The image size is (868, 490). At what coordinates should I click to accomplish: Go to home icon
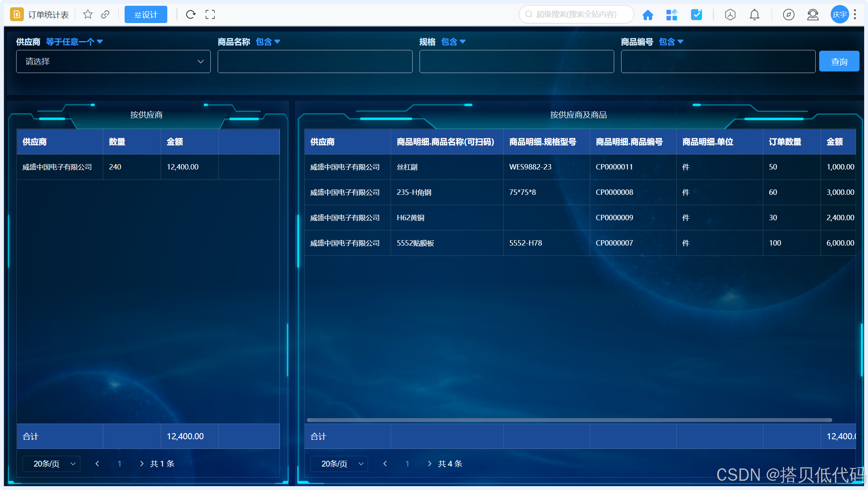click(648, 15)
